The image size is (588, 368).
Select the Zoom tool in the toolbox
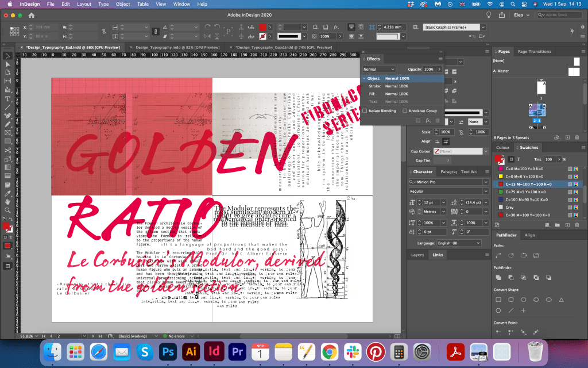8,210
